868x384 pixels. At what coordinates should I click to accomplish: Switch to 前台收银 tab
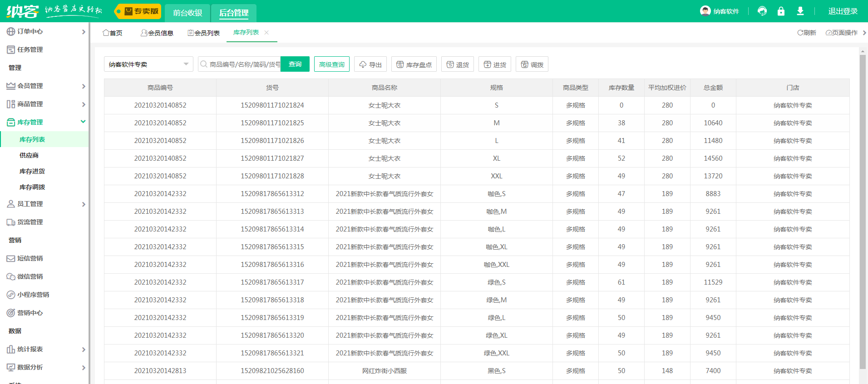coord(187,13)
